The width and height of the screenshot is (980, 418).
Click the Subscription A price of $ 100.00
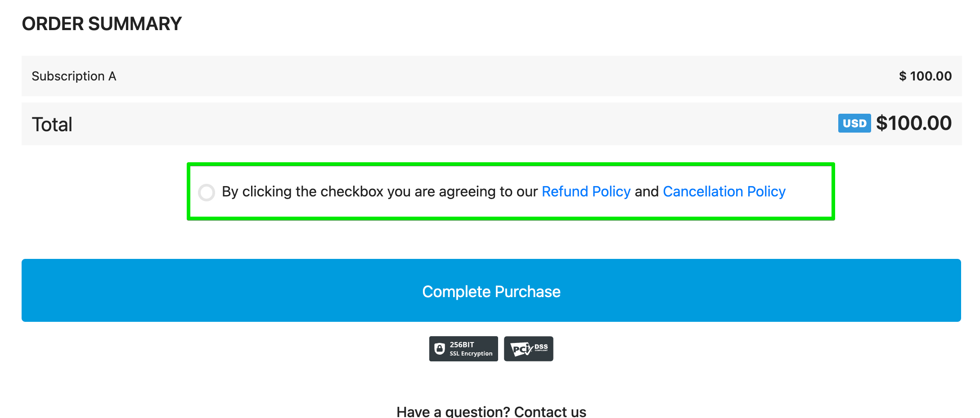pyautogui.click(x=925, y=76)
